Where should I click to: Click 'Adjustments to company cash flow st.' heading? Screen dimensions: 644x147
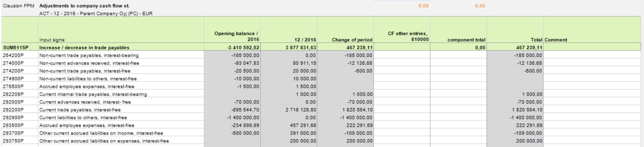pyautogui.click(x=84, y=6)
